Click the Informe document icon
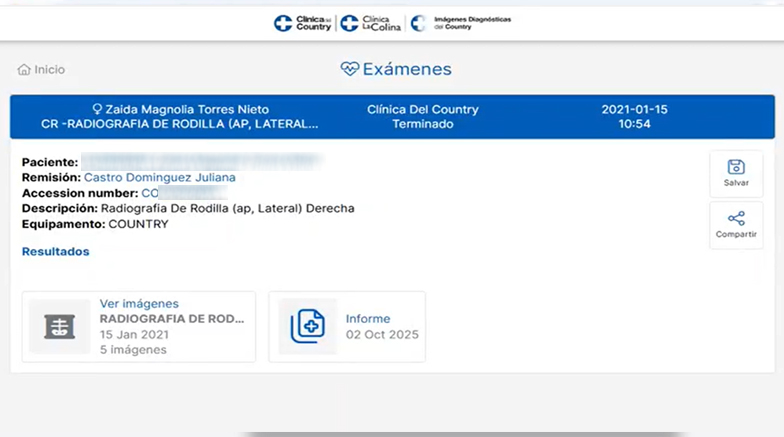Screen dimensions: 784x437 tap(308, 326)
